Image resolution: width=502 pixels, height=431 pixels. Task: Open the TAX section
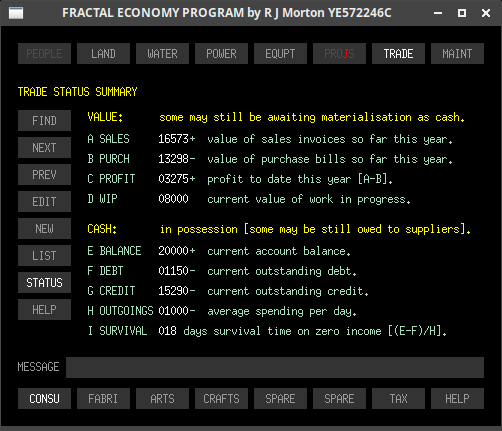[398, 399]
